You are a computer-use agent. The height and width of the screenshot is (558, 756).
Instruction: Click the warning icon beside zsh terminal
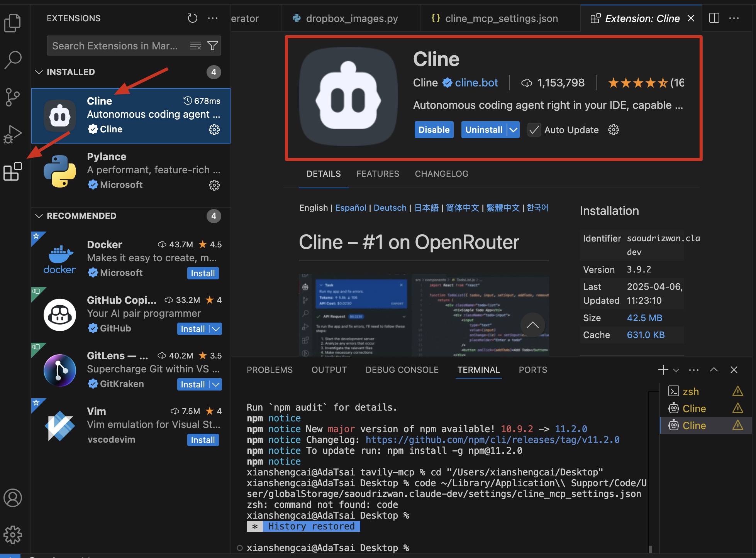pos(737,391)
